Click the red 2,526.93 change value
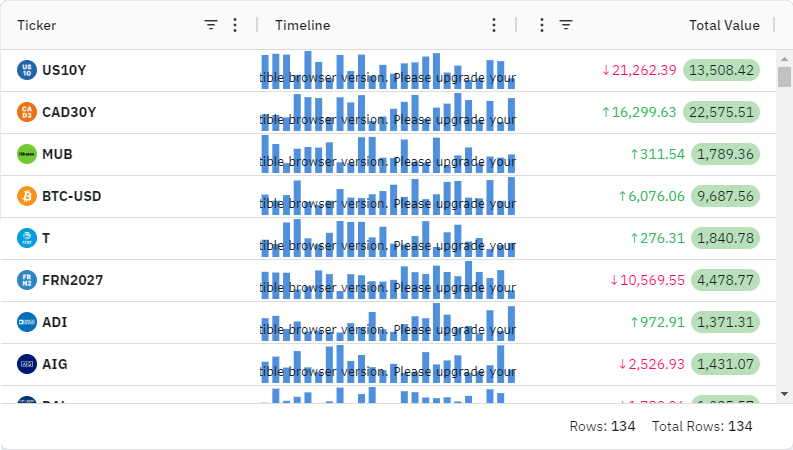793x450 pixels. (651, 364)
